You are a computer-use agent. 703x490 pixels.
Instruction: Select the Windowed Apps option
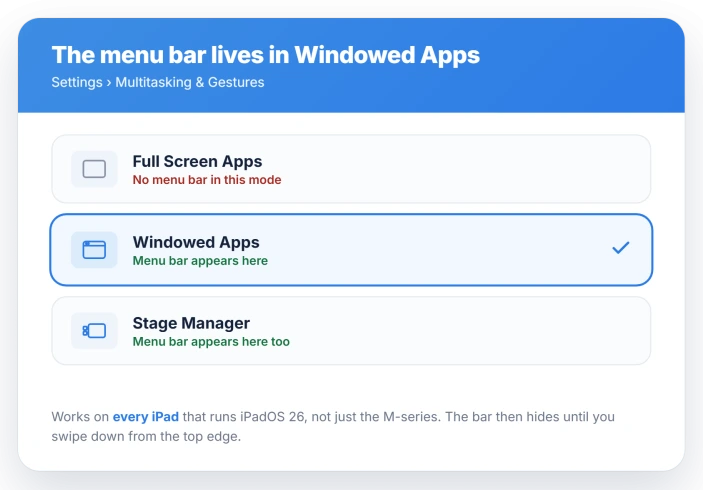click(x=351, y=250)
